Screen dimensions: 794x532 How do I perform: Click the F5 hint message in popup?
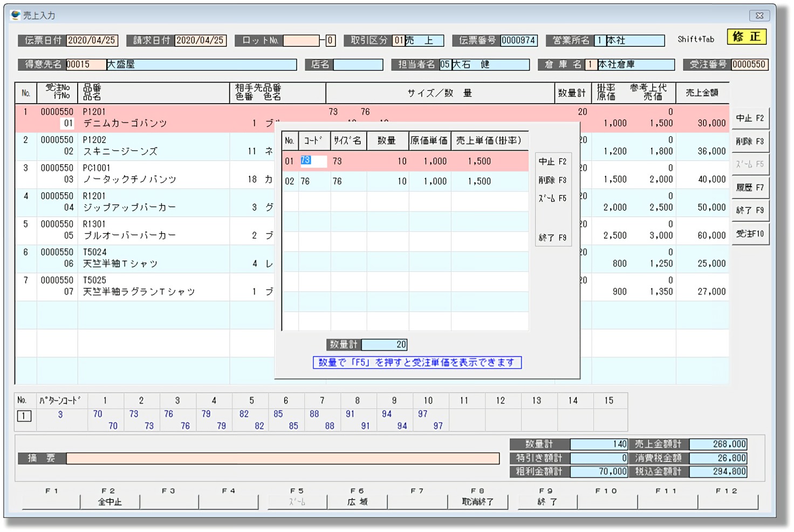pos(417,363)
